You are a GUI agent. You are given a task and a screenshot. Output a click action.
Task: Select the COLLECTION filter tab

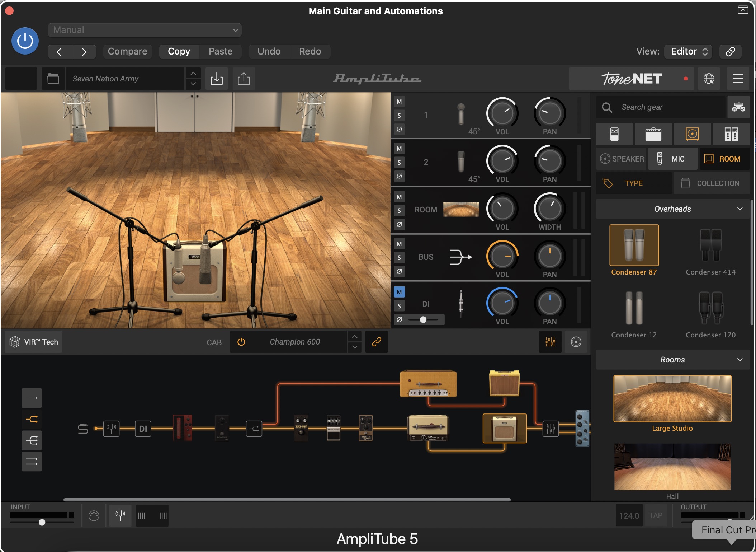(712, 183)
